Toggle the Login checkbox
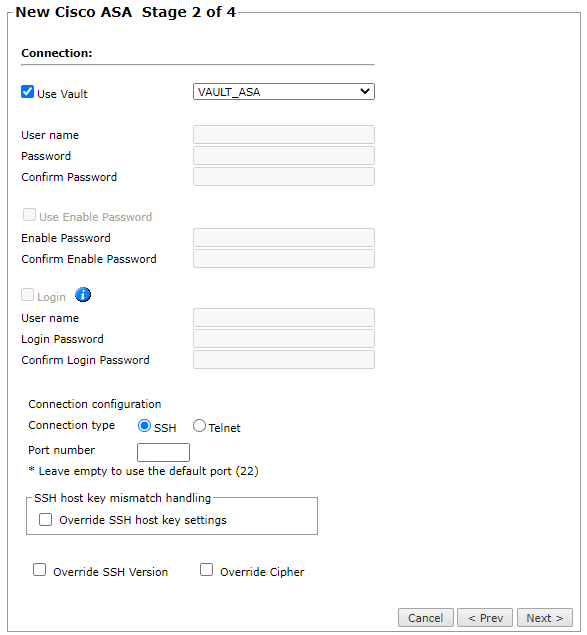The image size is (587, 635). coord(28,295)
